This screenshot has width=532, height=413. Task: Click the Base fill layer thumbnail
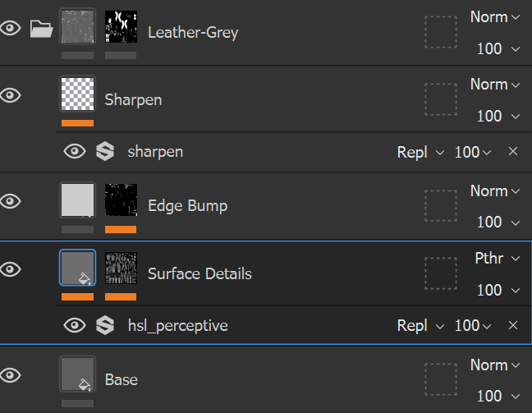(x=77, y=374)
